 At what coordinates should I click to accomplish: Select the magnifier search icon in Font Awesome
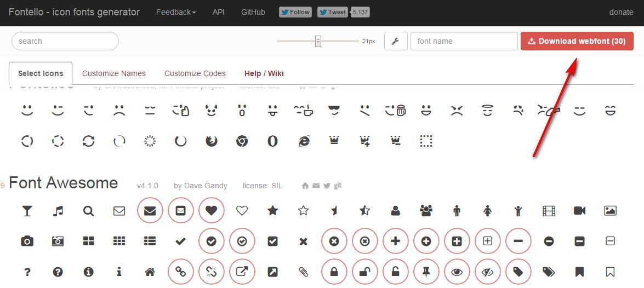coord(88,211)
